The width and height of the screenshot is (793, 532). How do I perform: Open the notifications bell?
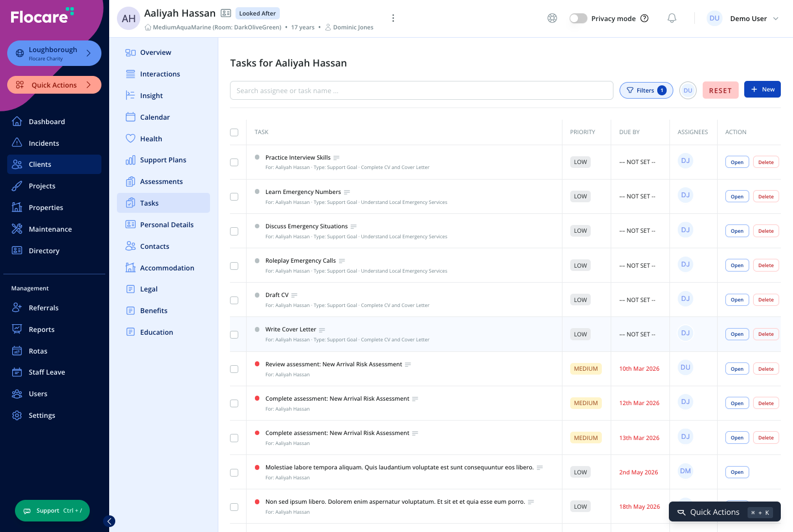672,18
